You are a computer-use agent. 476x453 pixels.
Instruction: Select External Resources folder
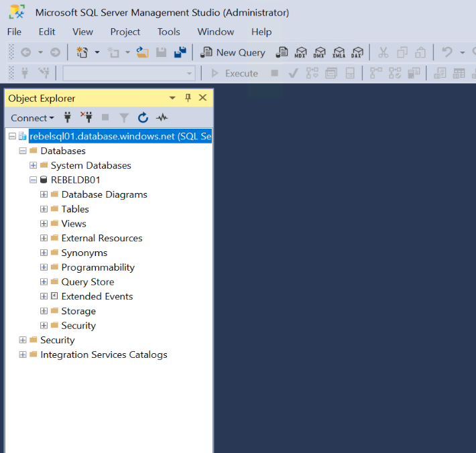(x=102, y=238)
